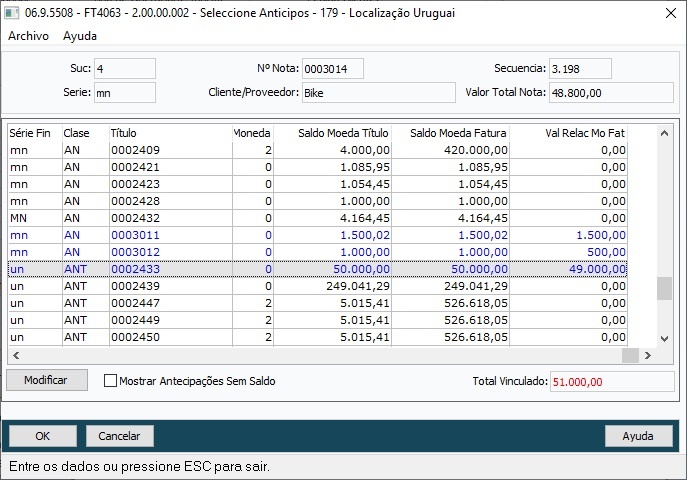Click the Ayuda button at bottom right
This screenshot has width=687, height=480.
point(638,436)
